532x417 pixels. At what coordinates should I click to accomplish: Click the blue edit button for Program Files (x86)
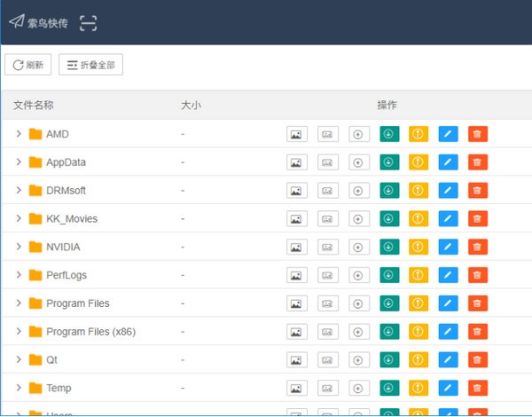[448, 332]
